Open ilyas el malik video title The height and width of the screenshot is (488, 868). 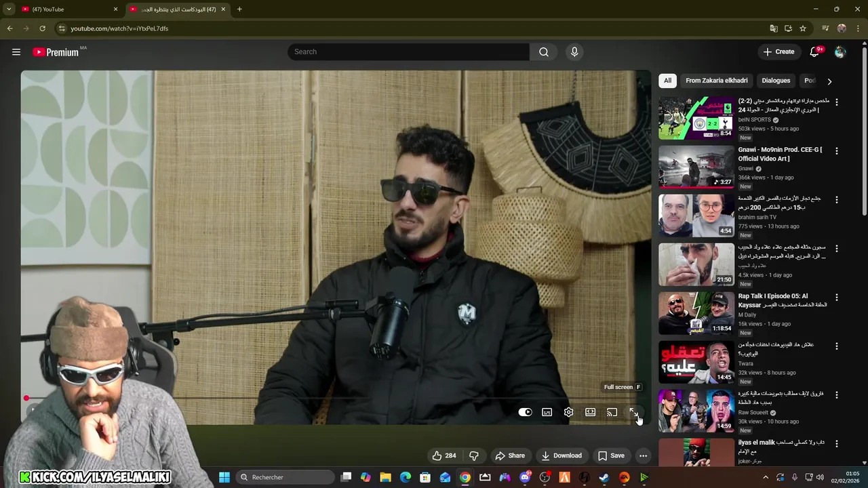click(x=782, y=447)
